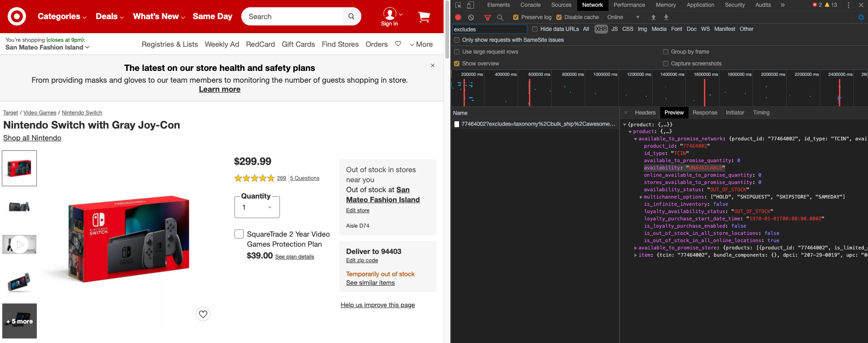The image size is (868, 343).
Task: Open the Response tab
Action: (x=705, y=113)
